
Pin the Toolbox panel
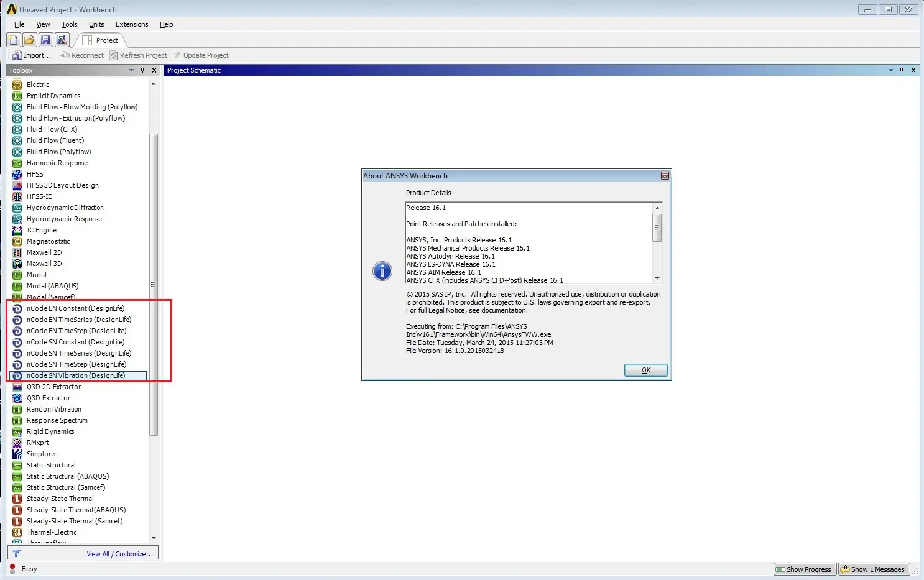(142, 70)
